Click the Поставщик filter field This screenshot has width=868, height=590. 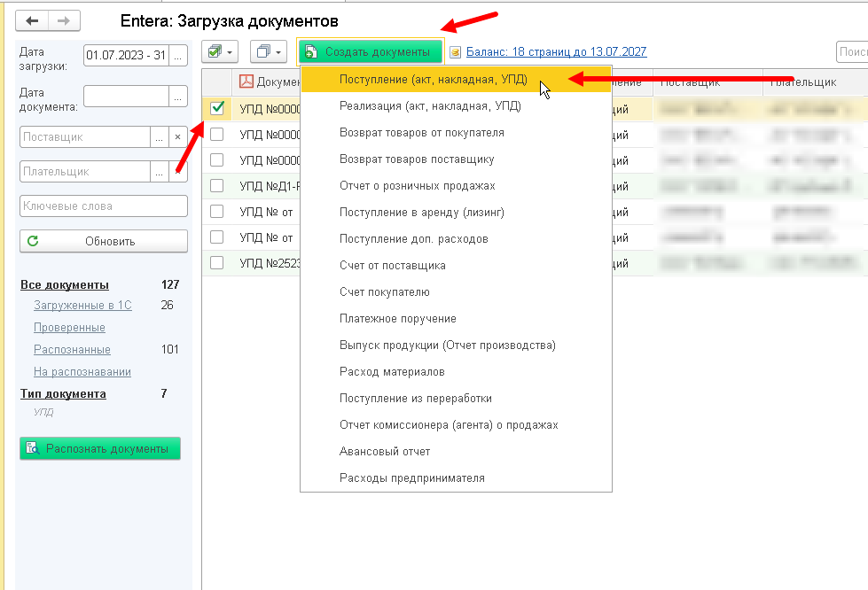tap(85, 137)
